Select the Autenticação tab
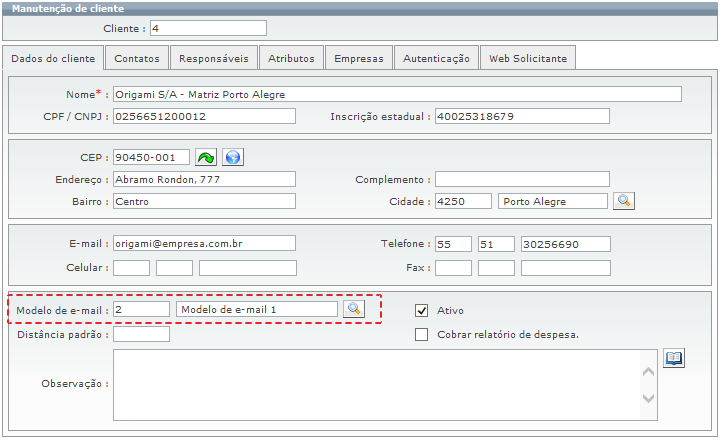This screenshot has width=721, height=440. click(436, 58)
